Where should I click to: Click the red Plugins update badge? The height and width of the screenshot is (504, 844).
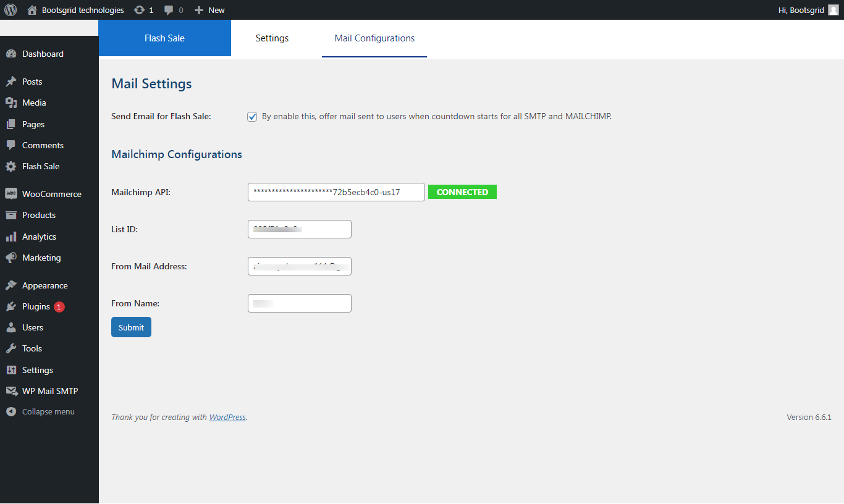[59, 306]
